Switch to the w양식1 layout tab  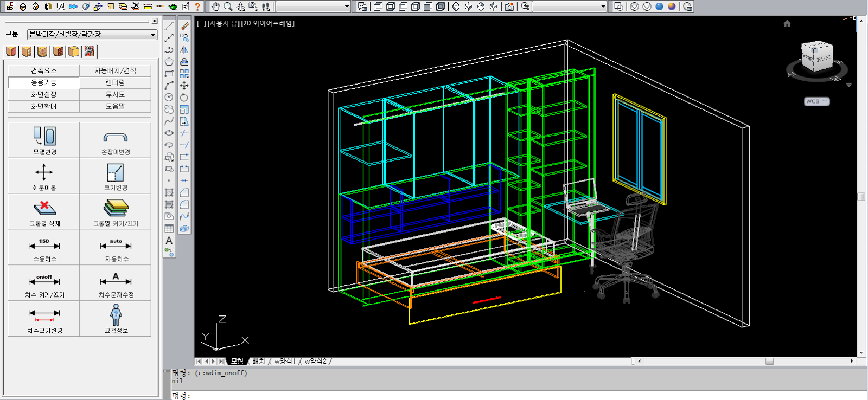[x=285, y=361]
